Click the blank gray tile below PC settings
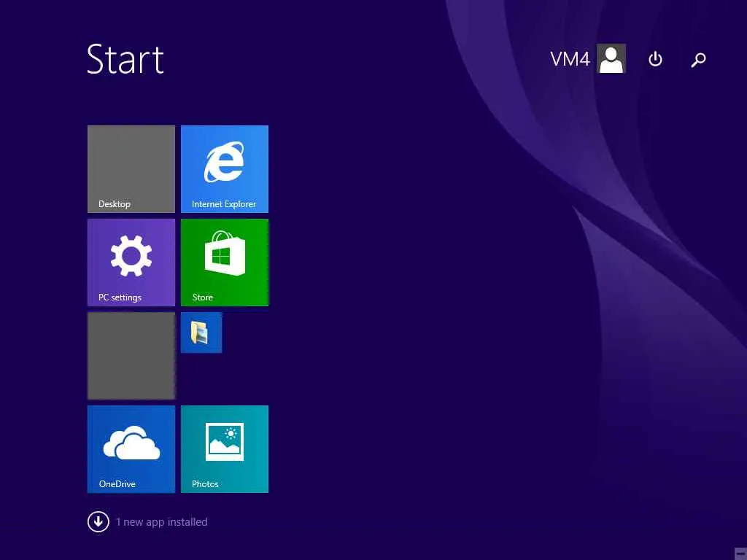Viewport: 747px width, 560px height. click(x=131, y=356)
